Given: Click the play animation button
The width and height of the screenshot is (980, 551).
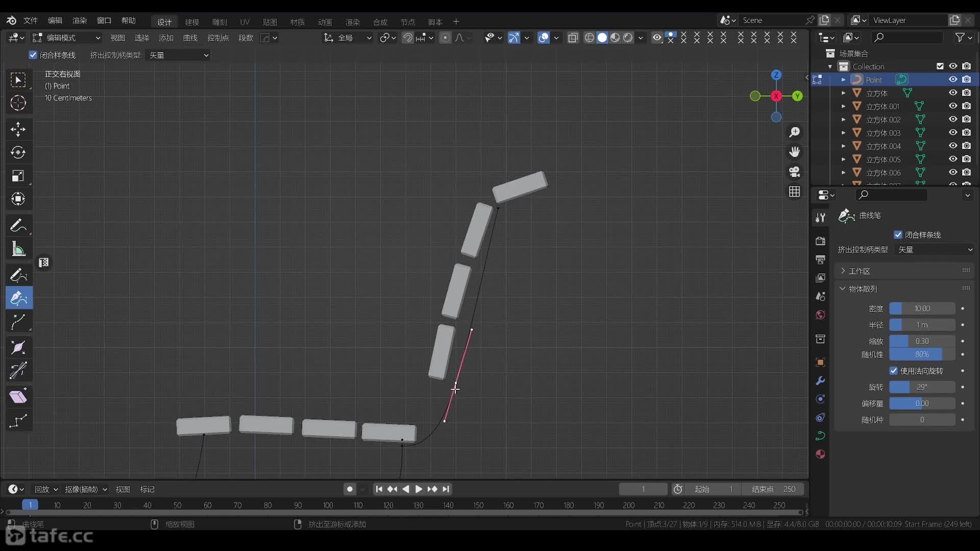Looking at the screenshot, I should coord(419,489).
